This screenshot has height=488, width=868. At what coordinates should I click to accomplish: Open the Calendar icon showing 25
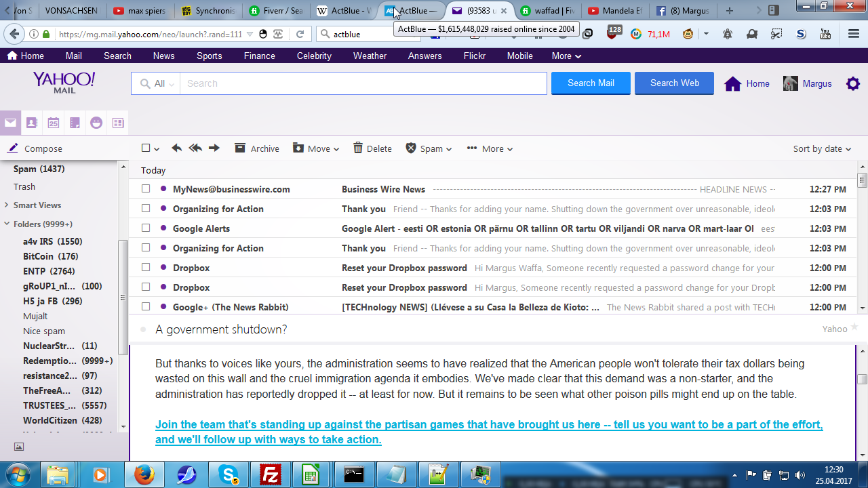point(53,123)
